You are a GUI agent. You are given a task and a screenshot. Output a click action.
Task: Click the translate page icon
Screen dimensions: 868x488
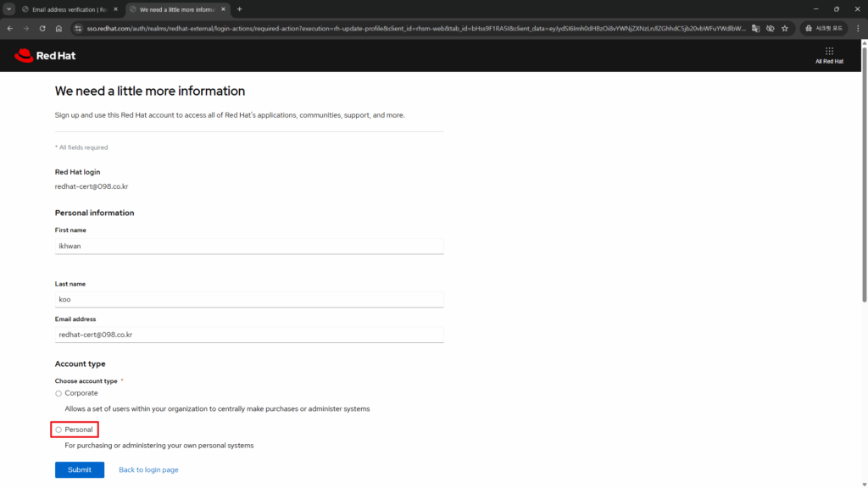(x=754, y=28)
